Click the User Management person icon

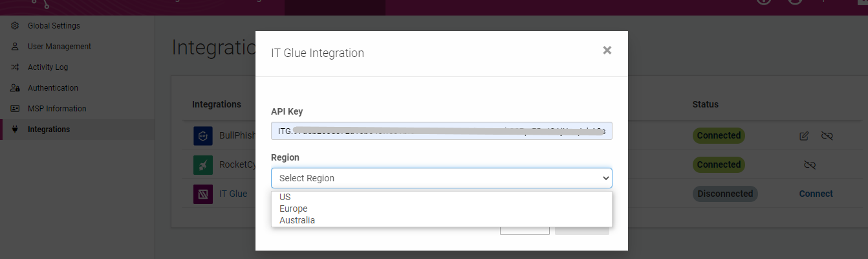coord(15,47)
